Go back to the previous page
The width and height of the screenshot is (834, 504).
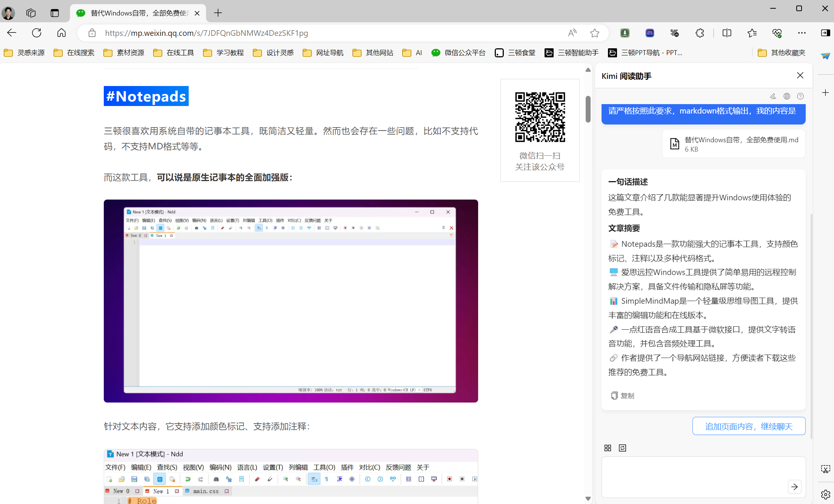click(12, 33)
